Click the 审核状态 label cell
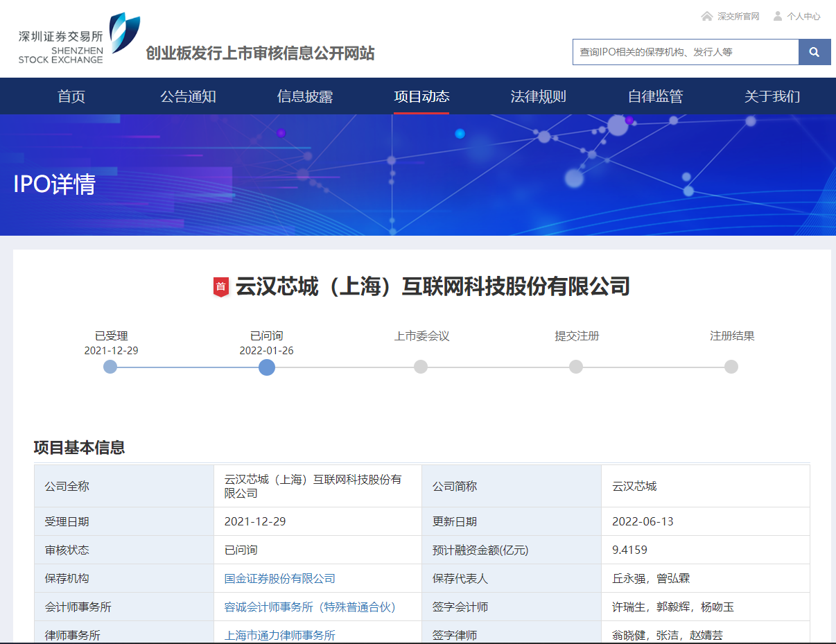 tap(124, 550)
